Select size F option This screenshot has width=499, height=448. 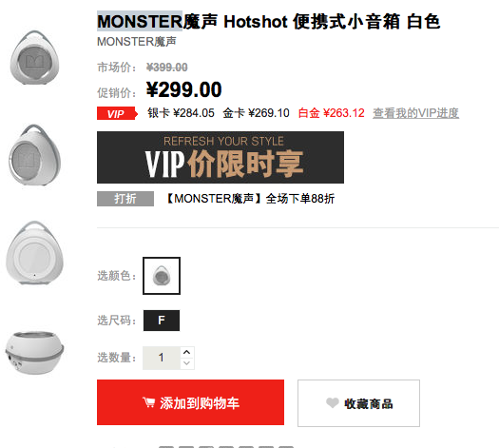point(162,321)
